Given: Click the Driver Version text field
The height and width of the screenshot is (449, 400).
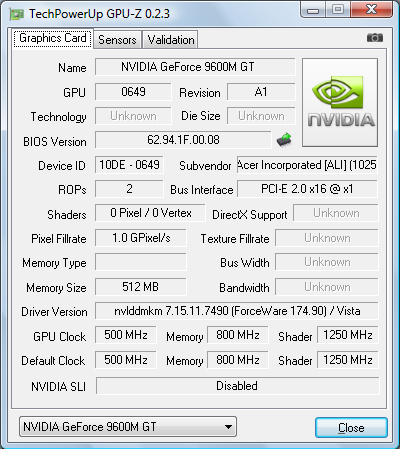Looking at the screenshot, I should click(x=237, y=311).
